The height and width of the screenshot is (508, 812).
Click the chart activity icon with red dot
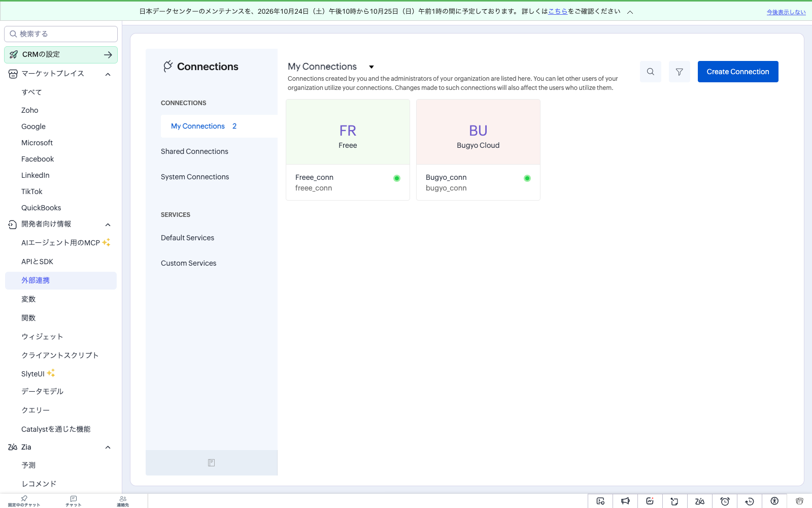pos(650,501)
